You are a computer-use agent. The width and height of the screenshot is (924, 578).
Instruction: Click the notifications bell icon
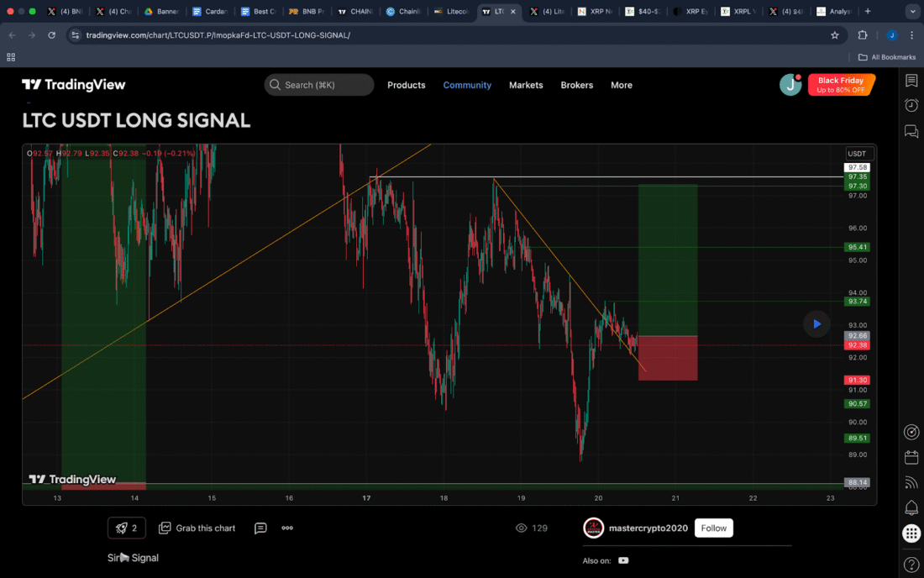pyautogui.click(x=911, y=507)
